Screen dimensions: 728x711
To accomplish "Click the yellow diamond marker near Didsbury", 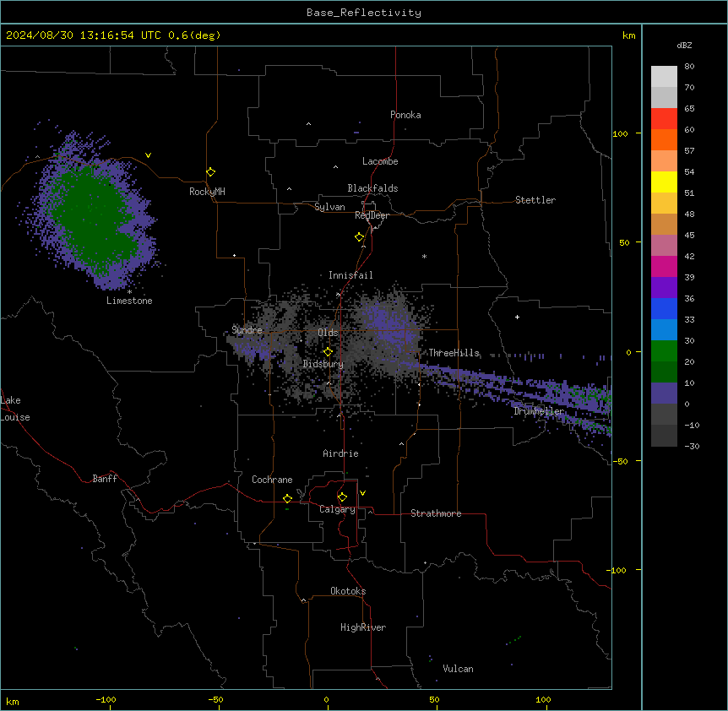I will (x=328, y=352).
